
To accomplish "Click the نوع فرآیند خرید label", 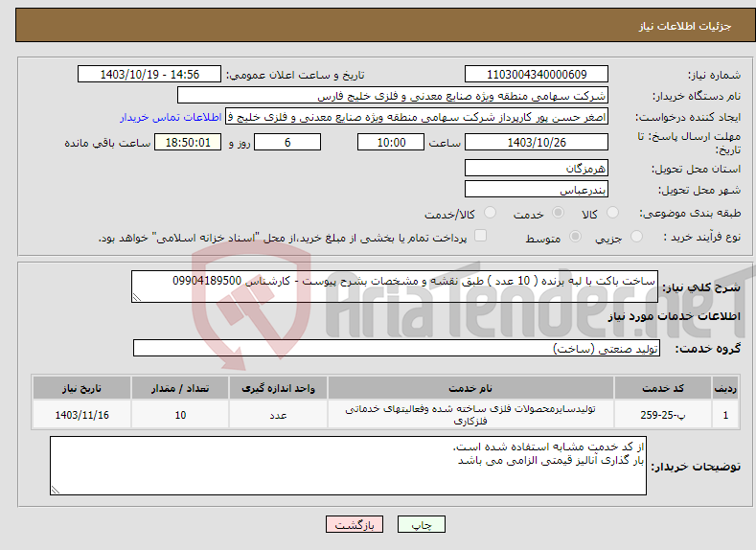I will coord(702,237).
